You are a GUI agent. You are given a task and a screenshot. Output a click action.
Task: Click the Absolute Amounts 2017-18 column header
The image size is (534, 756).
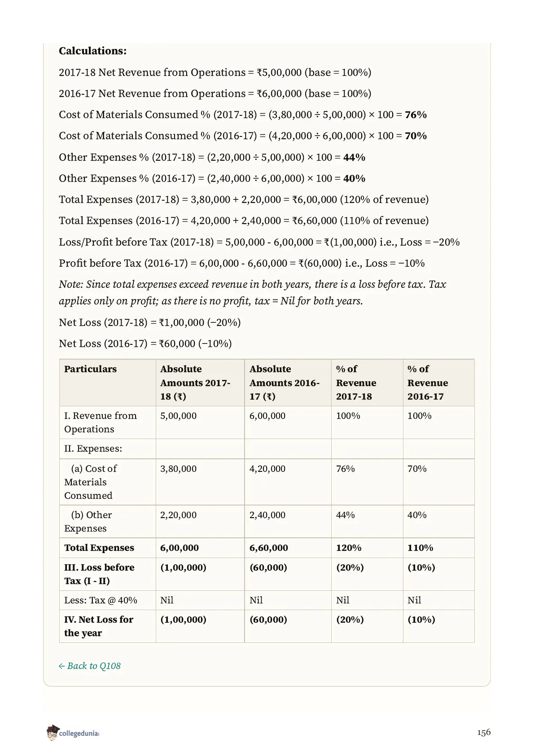pyautogui.click(x=195, y=382)
